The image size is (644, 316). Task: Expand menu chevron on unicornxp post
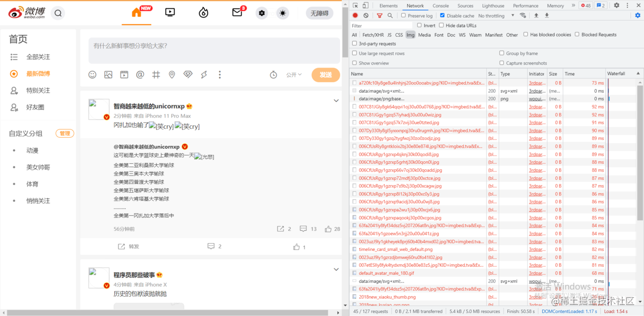click(336, 101)
